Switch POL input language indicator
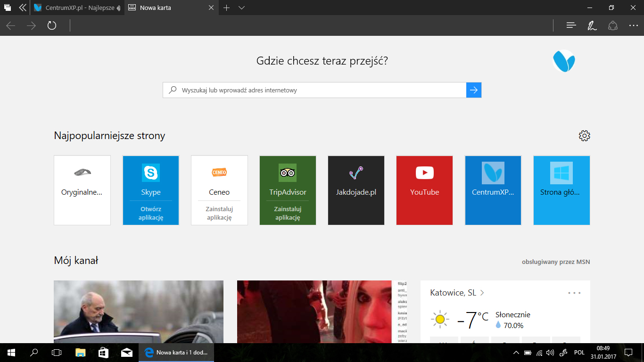Image resolution: width=644 pixels, height=362 pixels. click(579, 352)
